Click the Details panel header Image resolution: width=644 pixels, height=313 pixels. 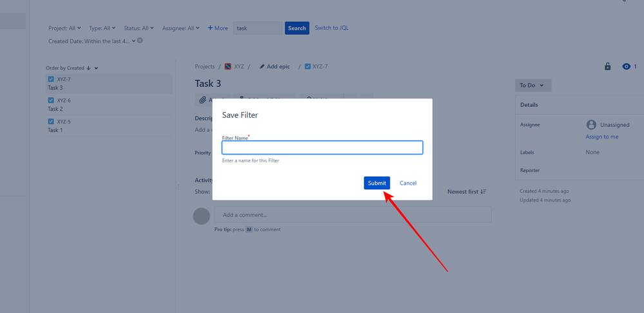click(x=580, y=105)
